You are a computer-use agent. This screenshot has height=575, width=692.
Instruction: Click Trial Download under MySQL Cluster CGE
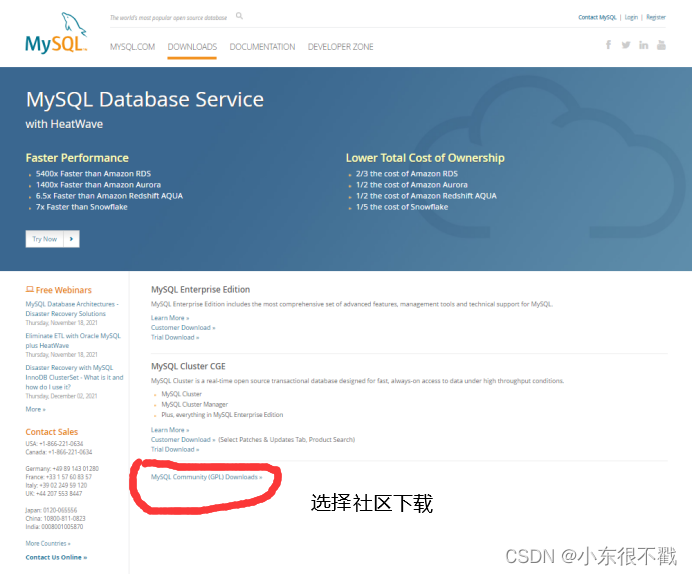(175, 449)
